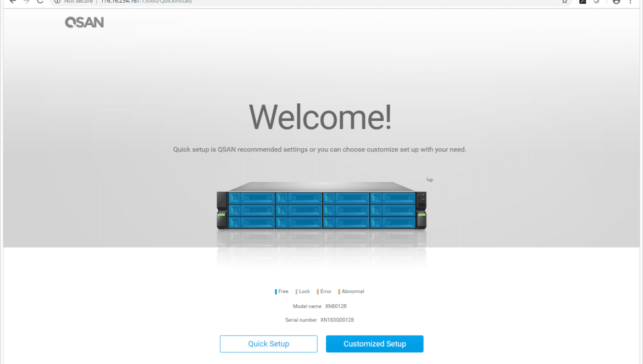This screenshot has height=364, width=643.
Task: Open the browser profile icon
Action: click(616, 2)
